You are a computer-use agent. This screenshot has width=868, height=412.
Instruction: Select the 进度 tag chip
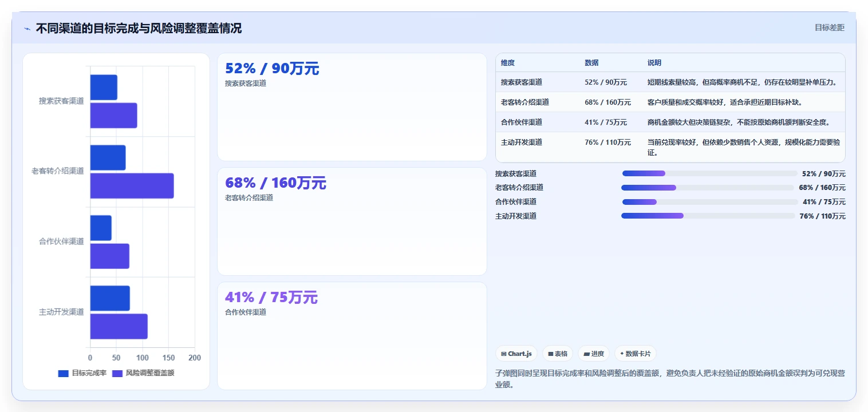pos(594,354)
